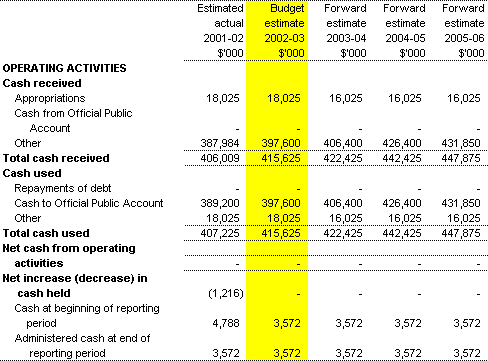The image size is (488, 361).
Task: Click 2005-06 Appropriations value 16,025
Action: coord(464,98)
